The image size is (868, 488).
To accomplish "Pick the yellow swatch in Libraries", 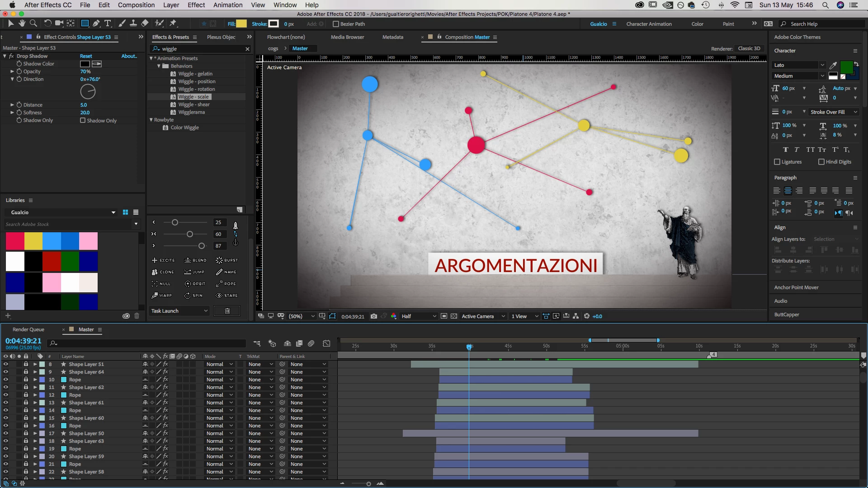I will pos(33,241).
